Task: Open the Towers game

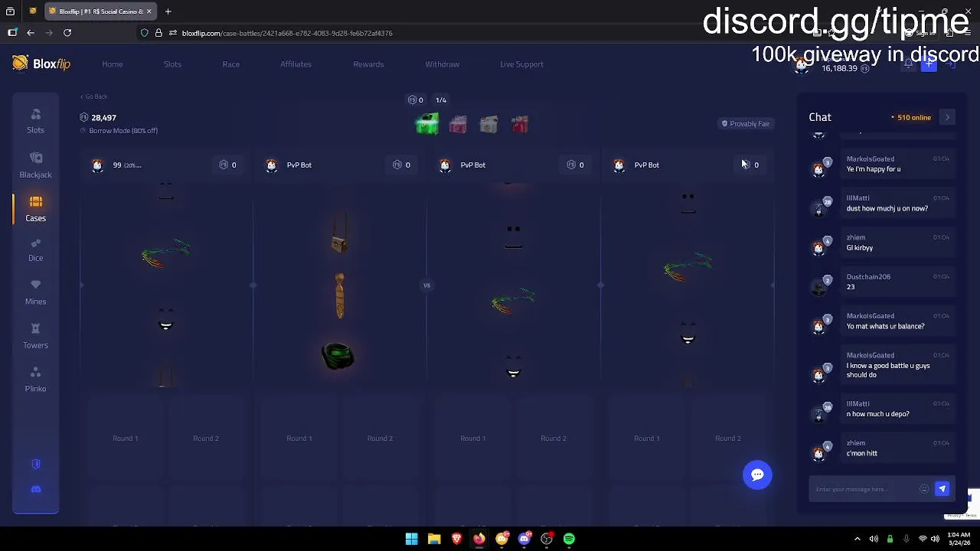Action: point(35,337)
